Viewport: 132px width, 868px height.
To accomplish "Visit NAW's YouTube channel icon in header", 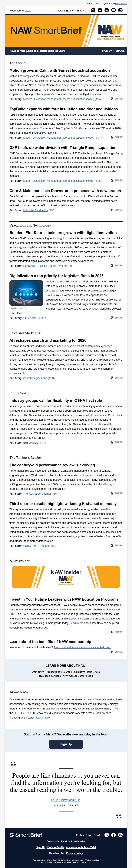I will [114, 10].
